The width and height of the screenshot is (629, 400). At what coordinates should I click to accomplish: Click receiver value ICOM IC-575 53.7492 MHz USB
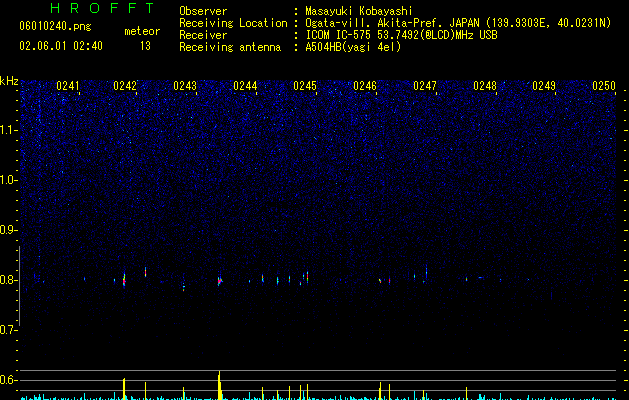pos(401,35)
